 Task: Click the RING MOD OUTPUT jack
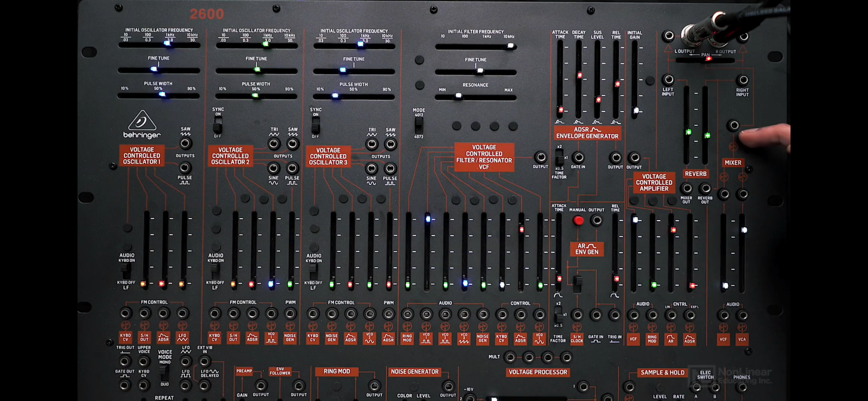[x=374, y=386]
